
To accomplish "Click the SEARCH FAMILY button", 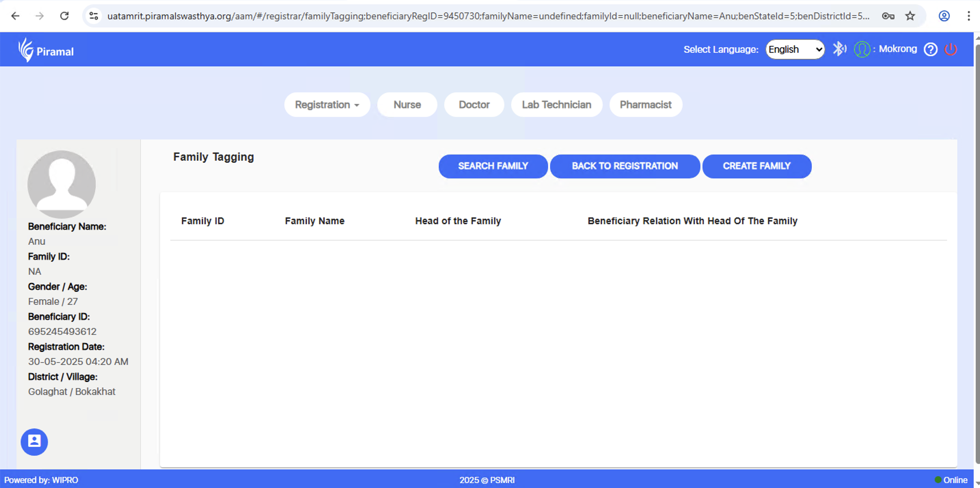I will click(493, 166).
